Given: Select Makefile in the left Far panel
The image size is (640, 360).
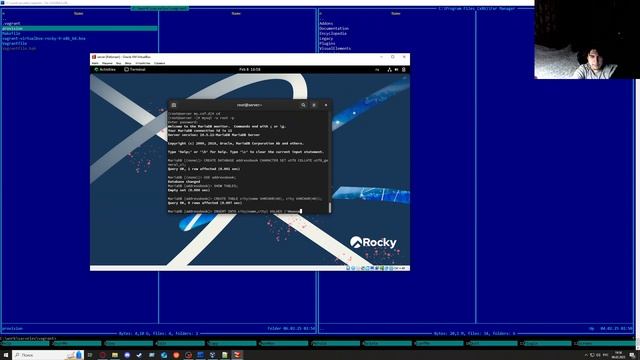Looking at the screenshot, I should [11, 33].
